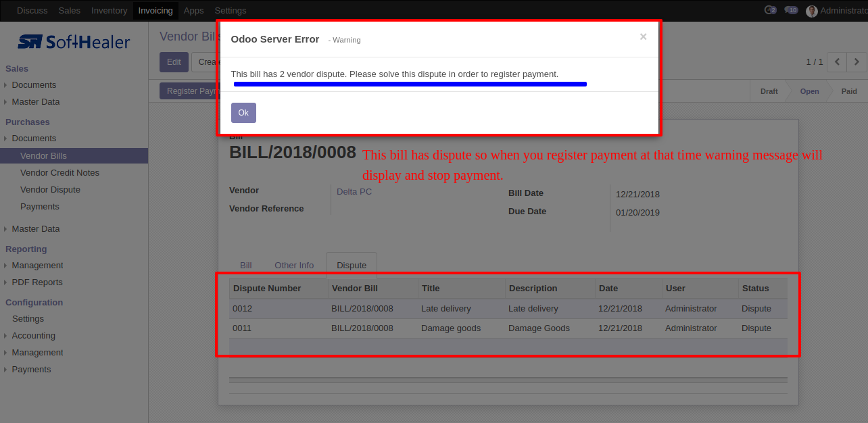
Task: Switch to the Bill tab
Action: (246, 266)
